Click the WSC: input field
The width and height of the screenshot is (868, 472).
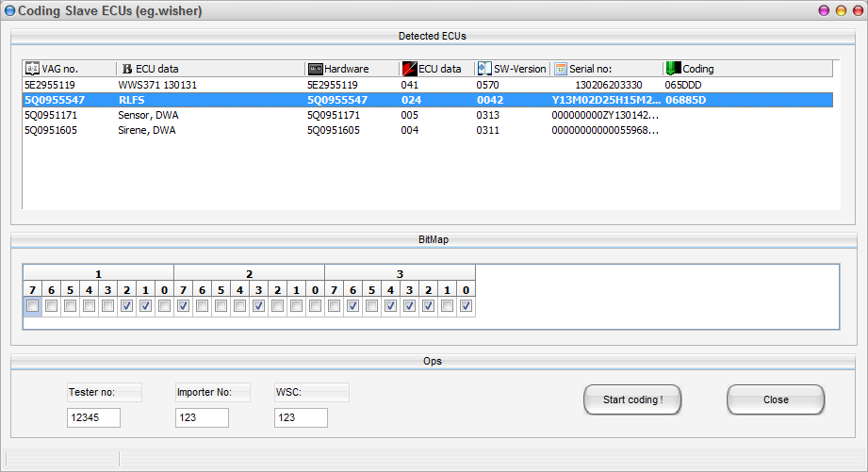click(x=301, y=417)
